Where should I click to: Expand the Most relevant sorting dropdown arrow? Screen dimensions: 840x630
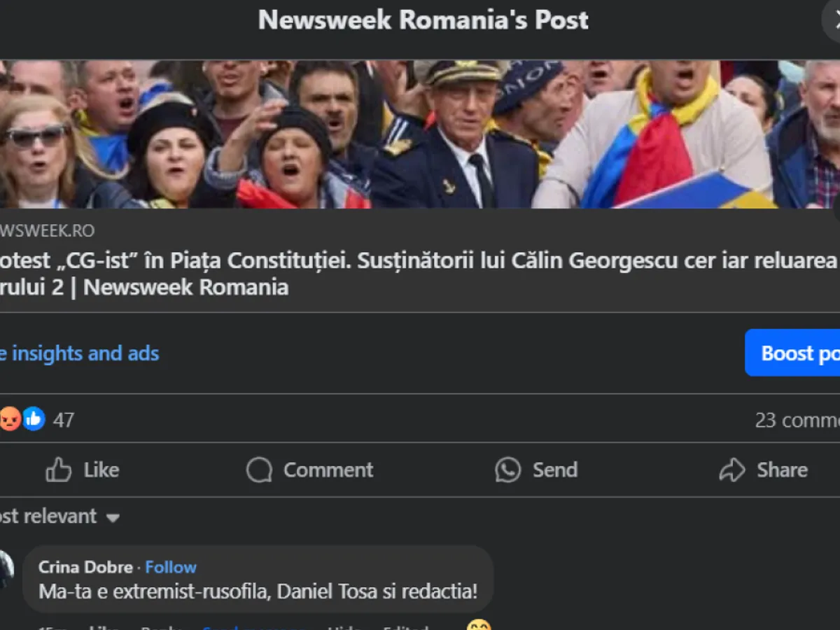pyautogui.click(x=113, y=518)
